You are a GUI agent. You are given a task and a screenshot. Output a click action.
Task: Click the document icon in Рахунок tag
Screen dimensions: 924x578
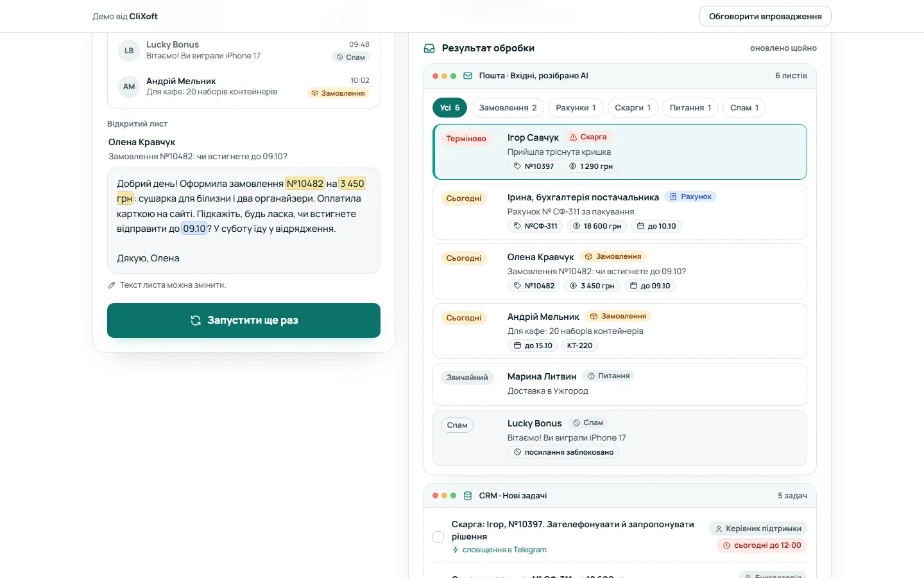point(673,197)
